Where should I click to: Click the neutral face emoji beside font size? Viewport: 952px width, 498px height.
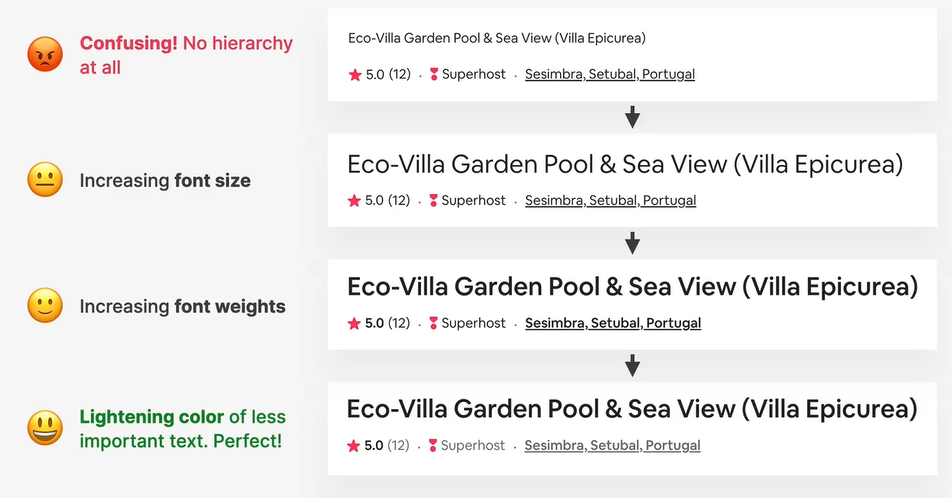pyautogui.click(x=45, y=180)
